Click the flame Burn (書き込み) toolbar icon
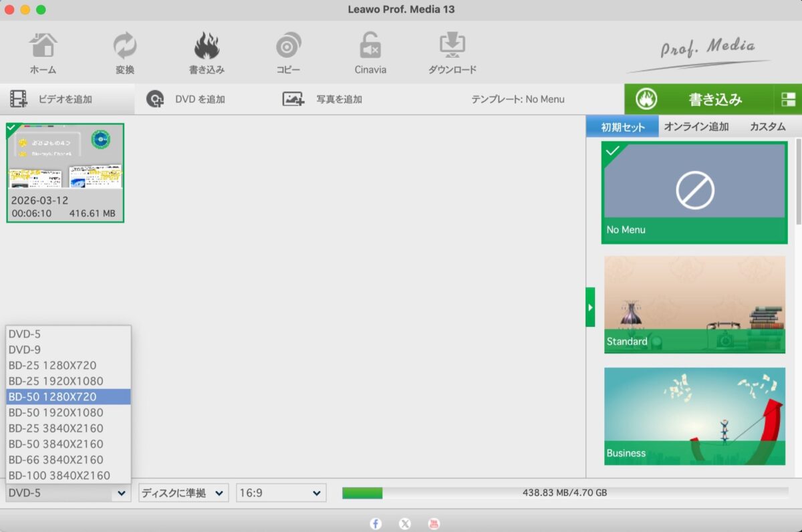Viewport: 802px width, 532px height. 207,53
